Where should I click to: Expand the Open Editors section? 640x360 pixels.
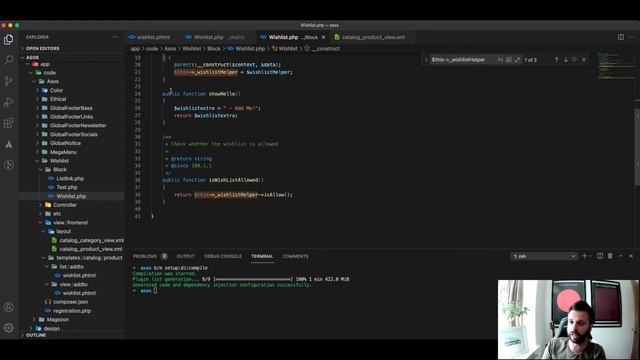coord(42,48)
